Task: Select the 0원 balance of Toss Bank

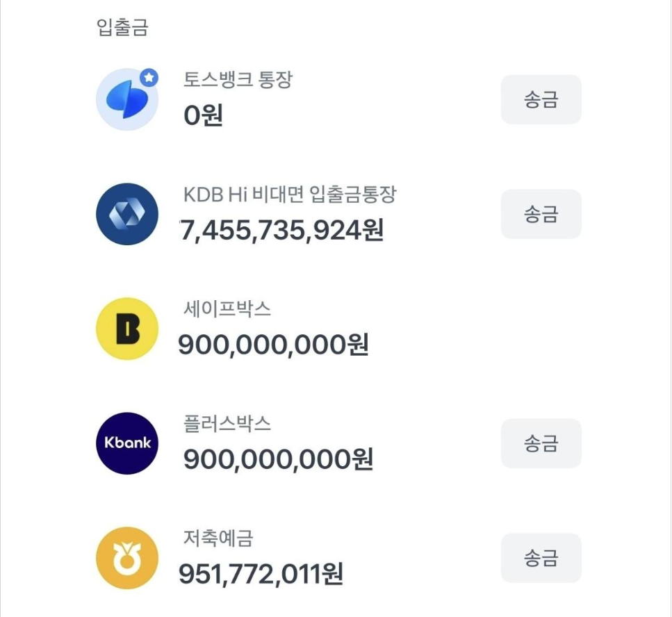Action: (x=202, y=117)
